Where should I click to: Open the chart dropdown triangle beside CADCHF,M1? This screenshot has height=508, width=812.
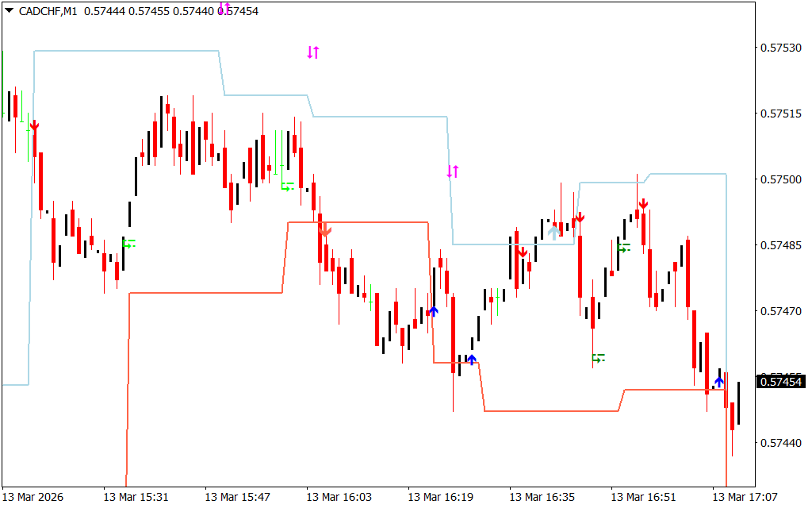9,11
